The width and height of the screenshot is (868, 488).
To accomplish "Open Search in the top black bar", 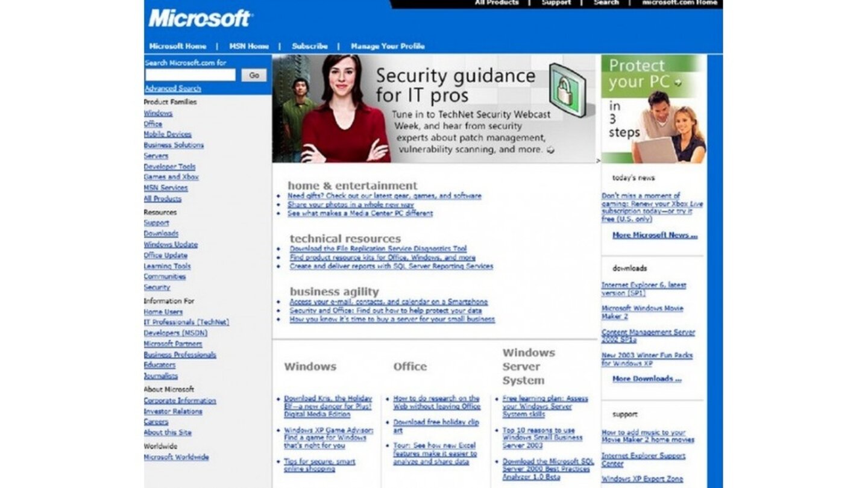I will (x=606, y=2).
